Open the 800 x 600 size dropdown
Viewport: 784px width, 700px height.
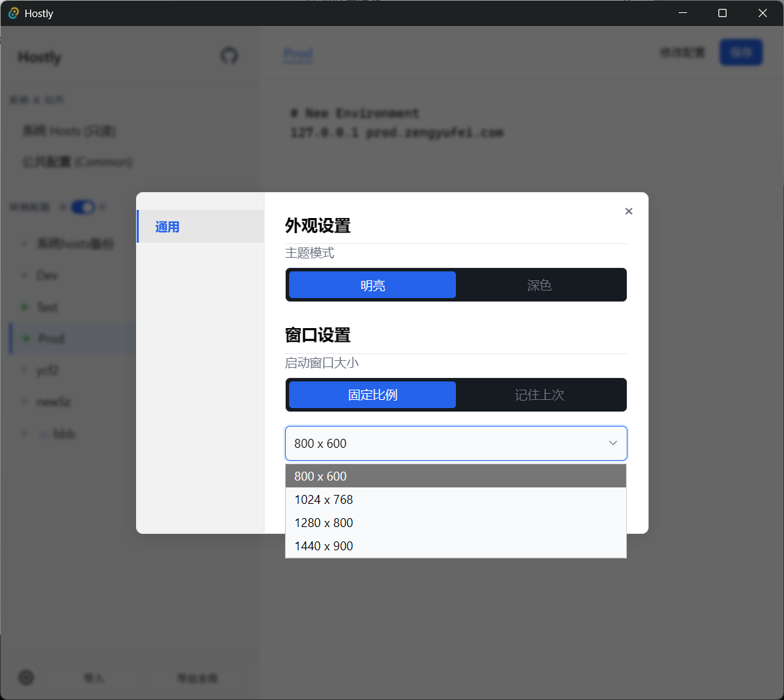click(456, 443)
